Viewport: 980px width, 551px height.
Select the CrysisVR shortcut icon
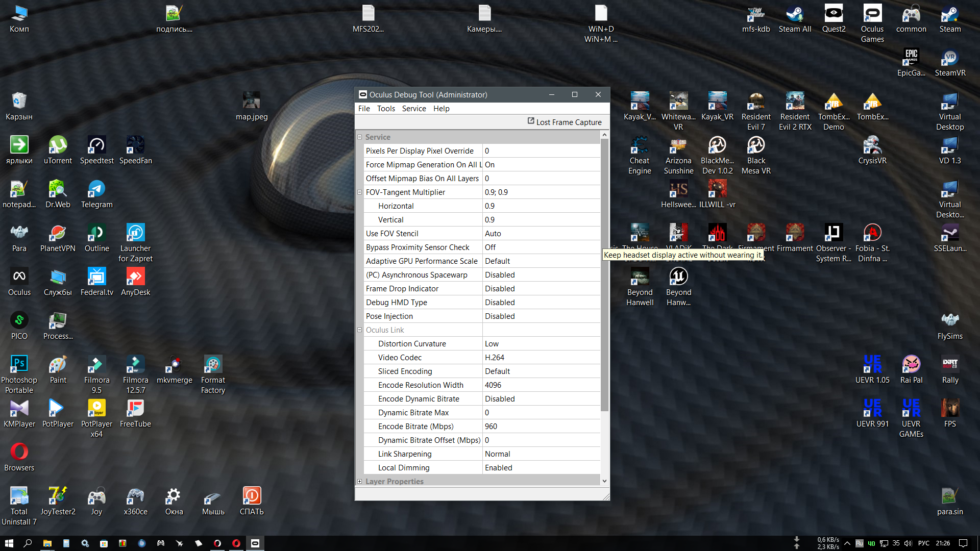pos(872,150)
